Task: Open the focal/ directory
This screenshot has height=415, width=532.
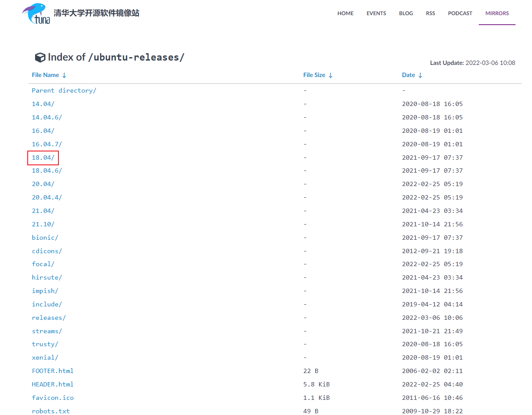Action: [43, 264]
